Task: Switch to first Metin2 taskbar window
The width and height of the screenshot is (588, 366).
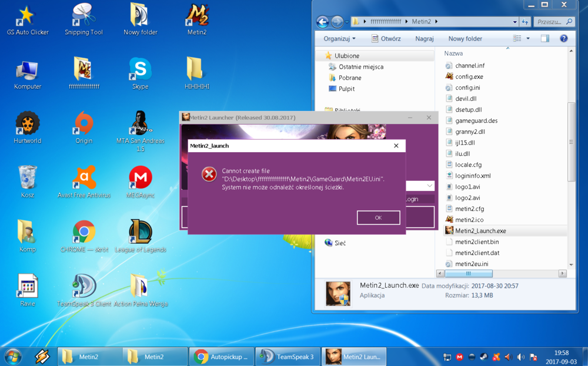Action: pyautogui.click(x=89, y=357)
